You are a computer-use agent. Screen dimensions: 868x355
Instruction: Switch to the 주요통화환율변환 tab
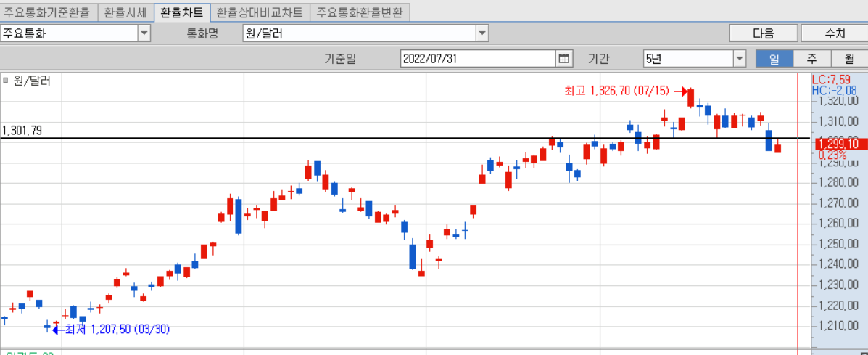point(360,12)
